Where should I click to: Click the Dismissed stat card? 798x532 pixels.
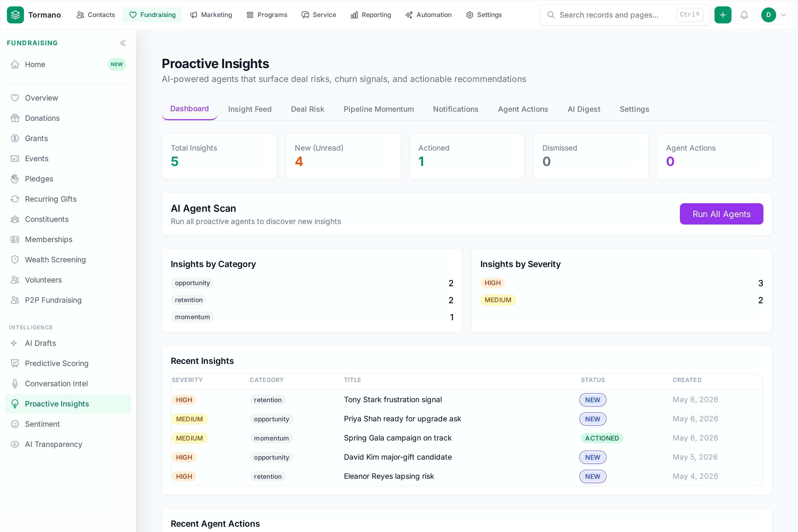point(591,156)
